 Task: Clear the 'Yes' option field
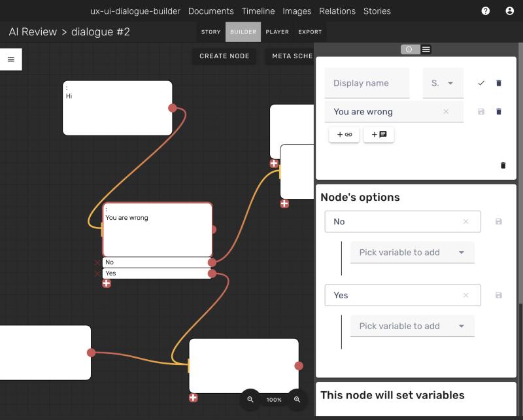pyautogui.click(x=466, y=295)
